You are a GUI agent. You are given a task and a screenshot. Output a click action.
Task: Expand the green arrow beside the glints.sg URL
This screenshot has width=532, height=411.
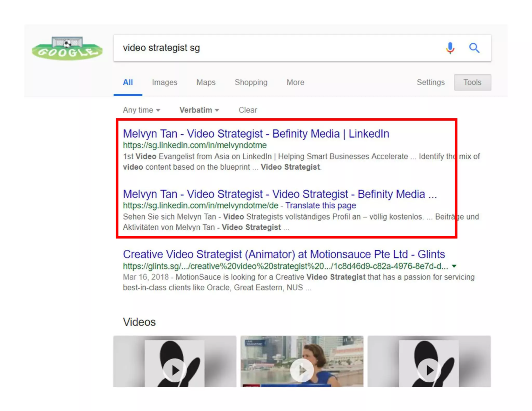pyautogui.click(x=454, y=266)
